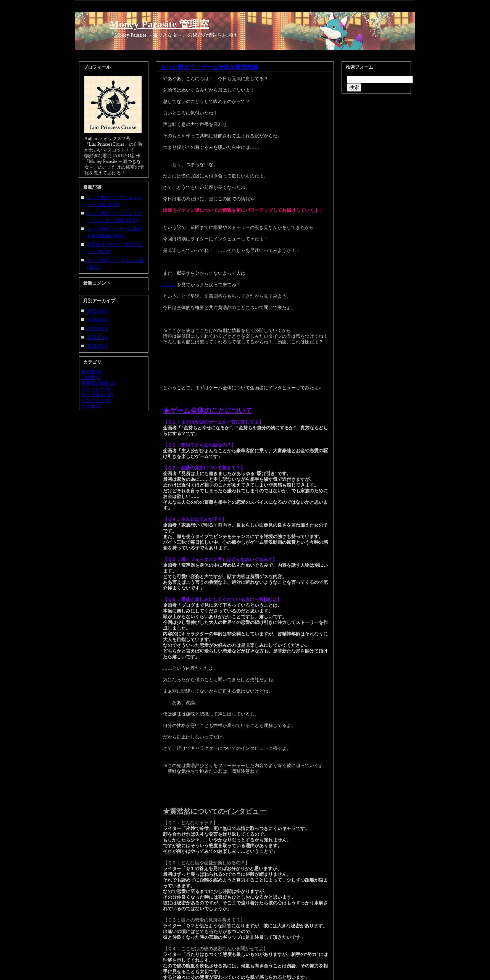Click the 最新コメント sidebar heading
The width and height of the screenshot is (490, 980).
coord(97,283)
